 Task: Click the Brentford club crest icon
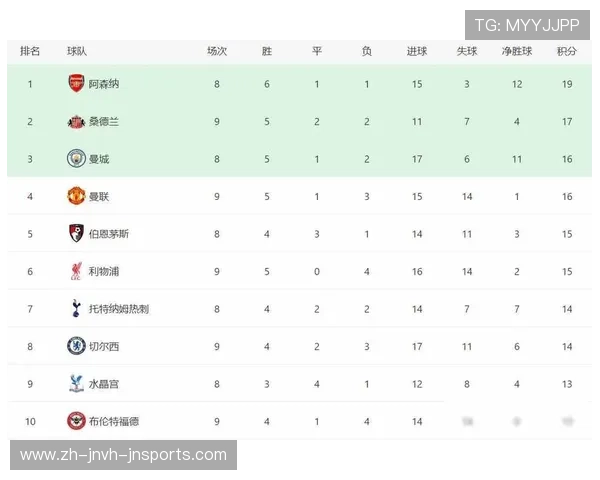pos(76,421)
